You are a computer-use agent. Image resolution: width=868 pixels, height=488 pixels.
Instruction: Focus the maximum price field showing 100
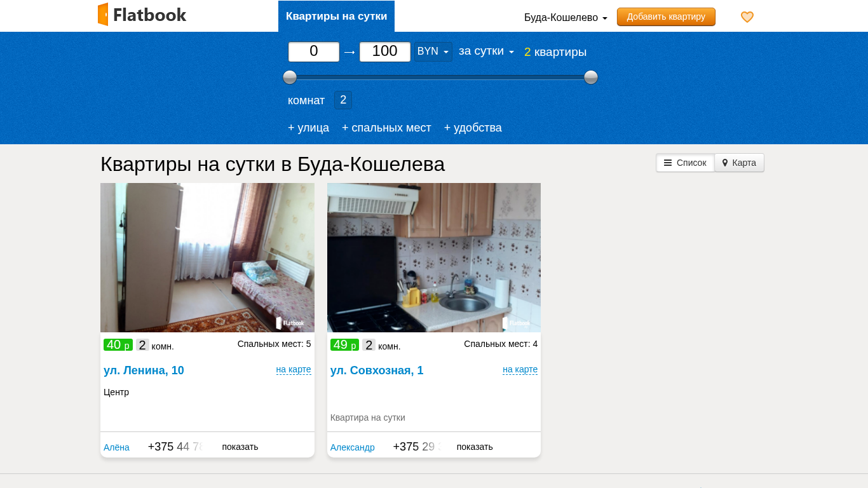(x=385, y=51)
